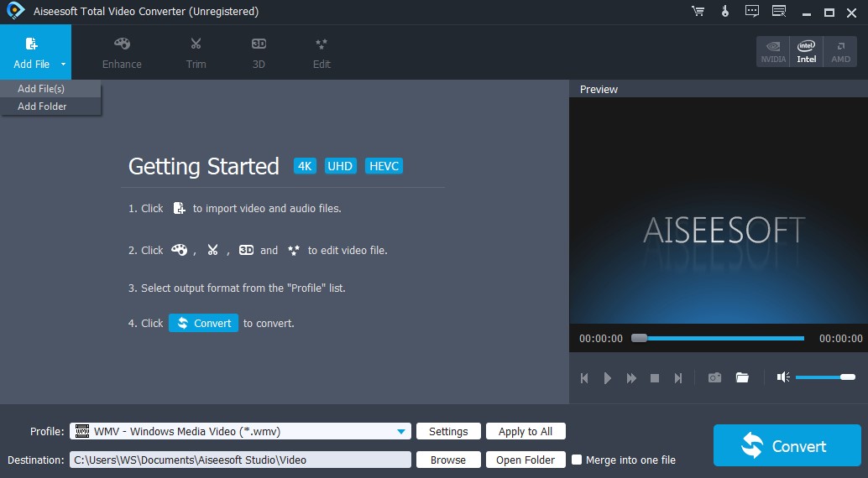Open profile Settings
The image size is (868, 478).
click(x=448, y=432)
